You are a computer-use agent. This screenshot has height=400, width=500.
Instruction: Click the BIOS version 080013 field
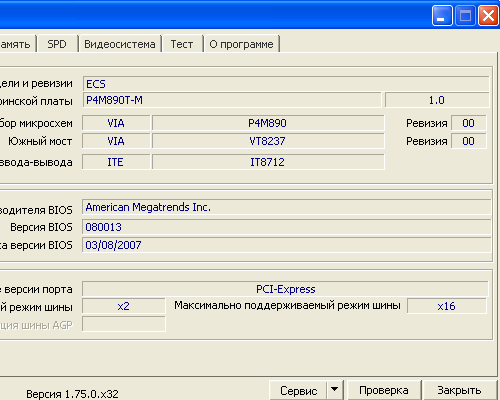click(x=286, y=227)
